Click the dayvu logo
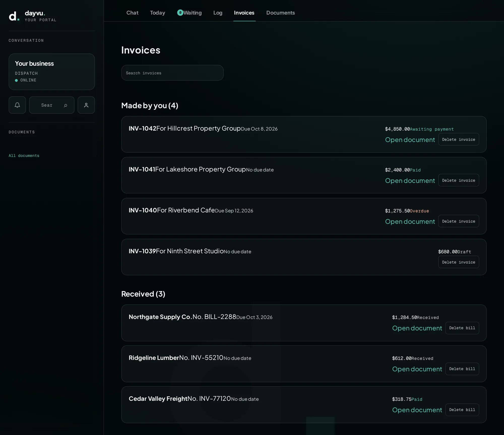This screenshot has height=435, width=504. (x=33, y=16)
